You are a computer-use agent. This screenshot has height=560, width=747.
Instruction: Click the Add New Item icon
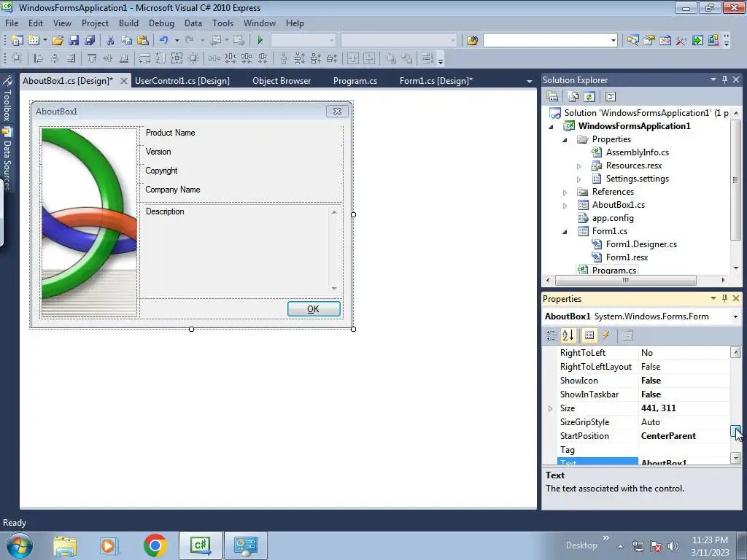[x=34, y=41]
